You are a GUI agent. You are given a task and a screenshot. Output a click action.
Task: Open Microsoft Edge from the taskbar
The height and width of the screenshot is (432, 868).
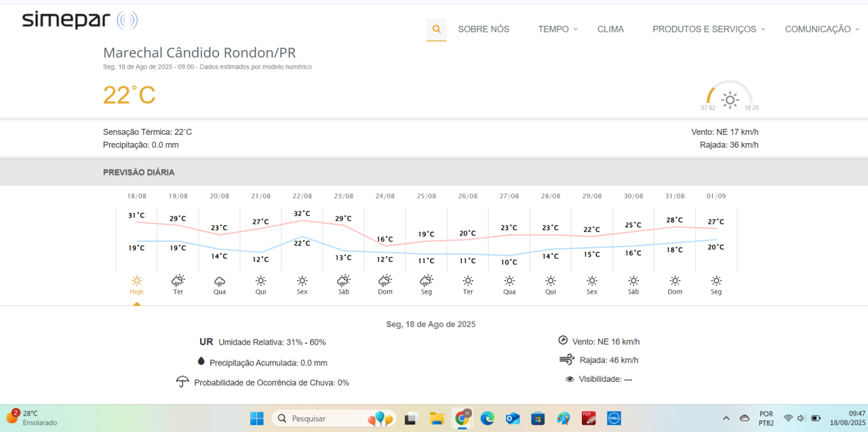click(x=488, y=418)
